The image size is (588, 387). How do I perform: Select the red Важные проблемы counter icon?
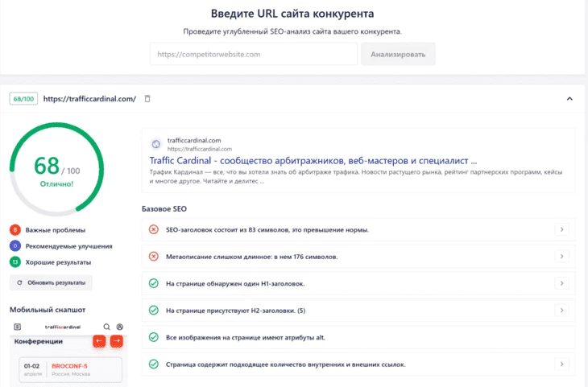point(15,230)
